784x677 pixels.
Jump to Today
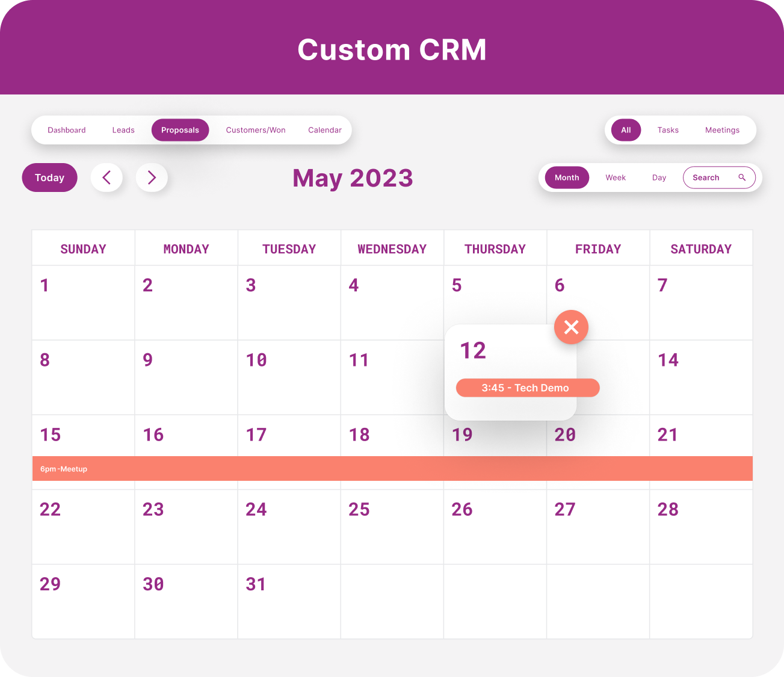[x=49, y=178]
